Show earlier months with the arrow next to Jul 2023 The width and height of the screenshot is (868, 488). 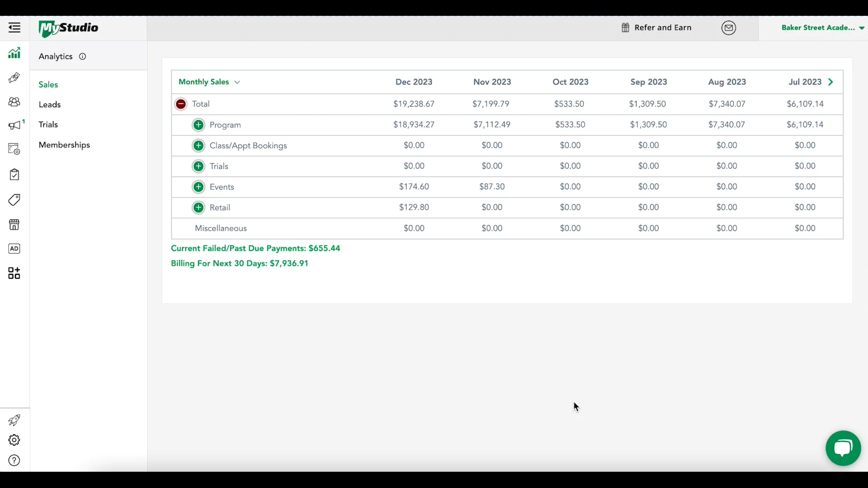(x=831, y=82)
